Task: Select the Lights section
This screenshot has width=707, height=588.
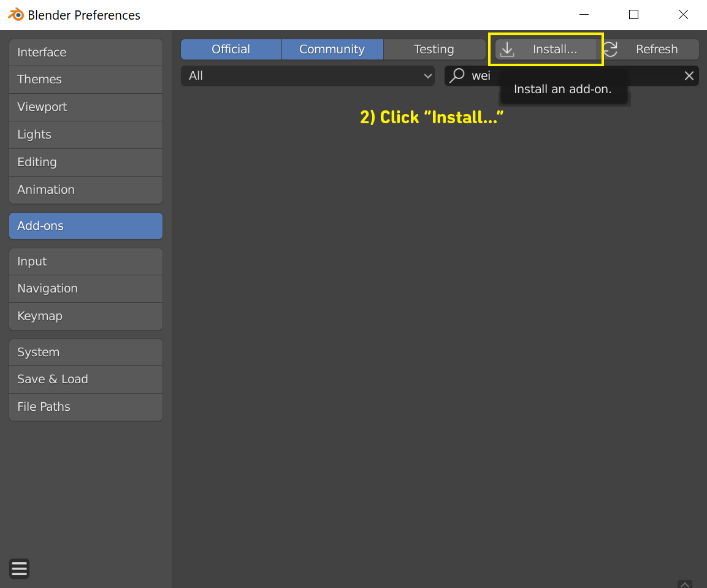Action: (x=86, y=135)
